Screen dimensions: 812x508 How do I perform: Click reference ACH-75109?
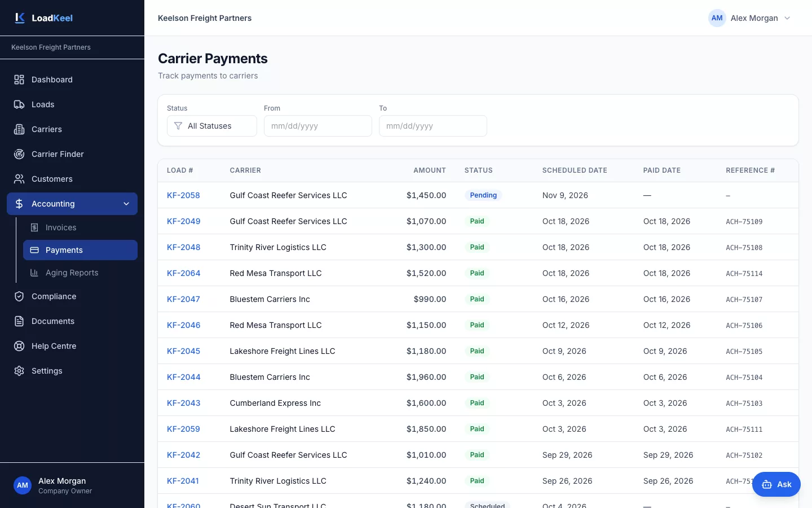744,222
